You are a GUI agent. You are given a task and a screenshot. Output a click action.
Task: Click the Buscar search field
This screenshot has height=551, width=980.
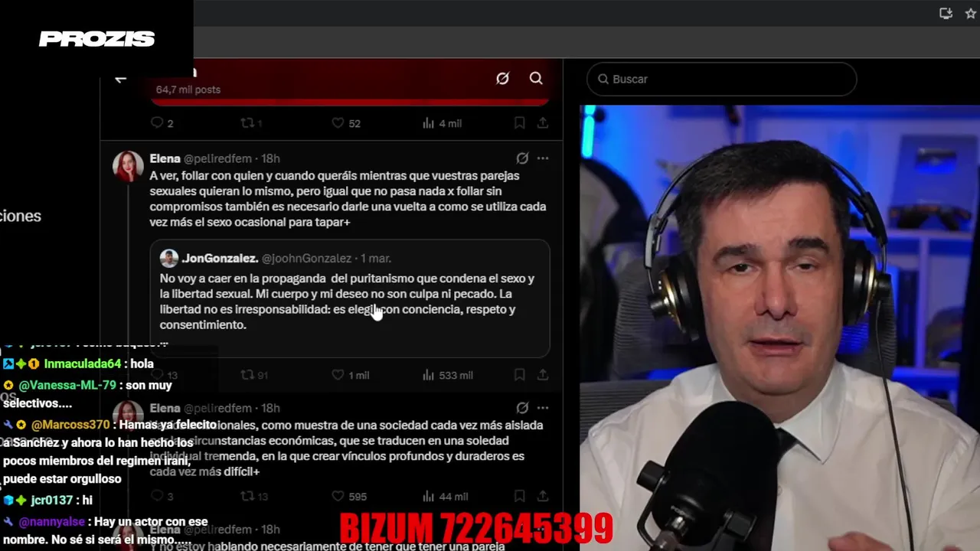[721, 79]
